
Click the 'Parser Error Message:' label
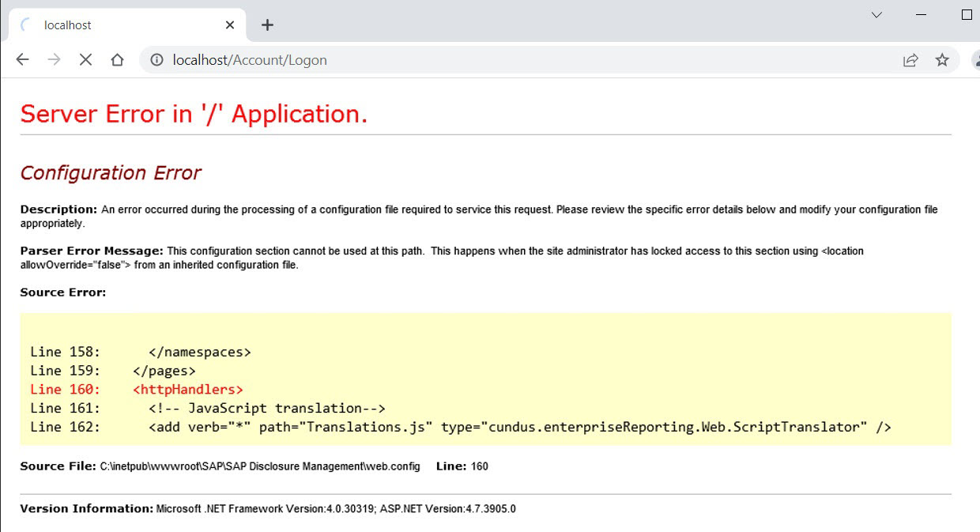coord(92,251)
